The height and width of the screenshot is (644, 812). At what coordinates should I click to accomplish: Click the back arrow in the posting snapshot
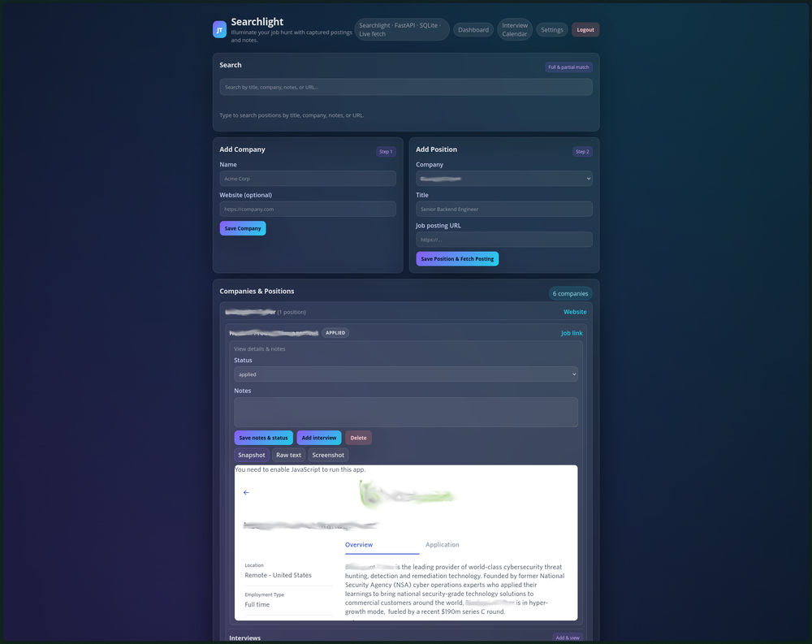(x=246, y=493)
